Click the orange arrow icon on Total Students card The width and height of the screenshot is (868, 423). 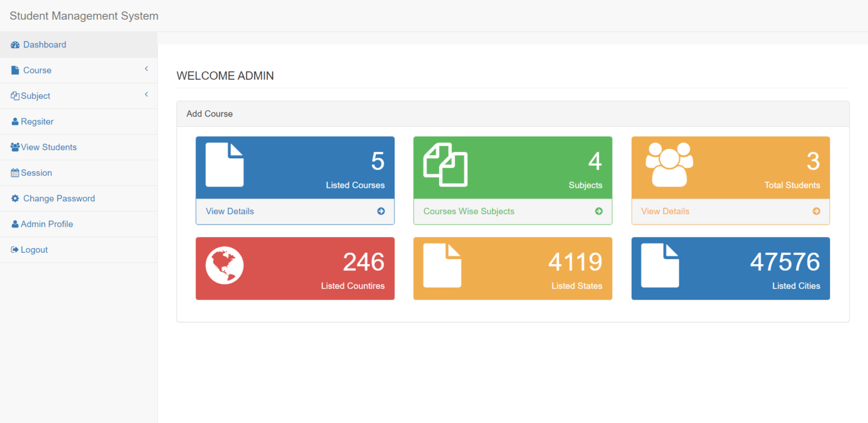click(816, 211)
